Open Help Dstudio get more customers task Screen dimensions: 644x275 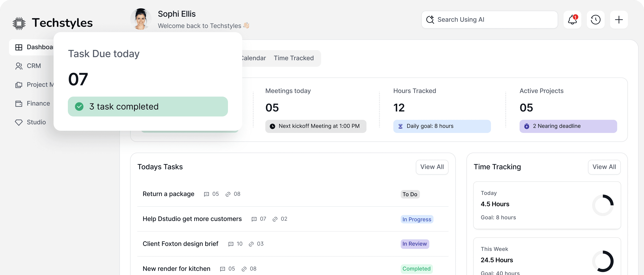coord(192,219)
